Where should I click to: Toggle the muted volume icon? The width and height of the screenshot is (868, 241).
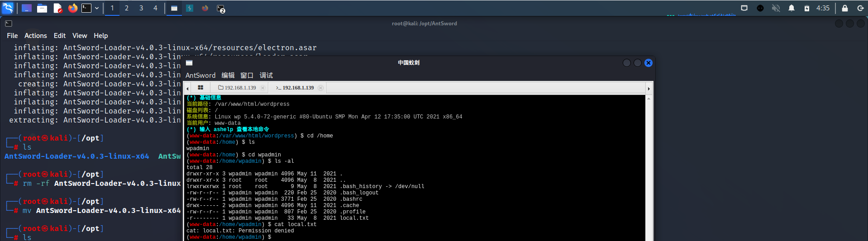(x=776, y=8)
